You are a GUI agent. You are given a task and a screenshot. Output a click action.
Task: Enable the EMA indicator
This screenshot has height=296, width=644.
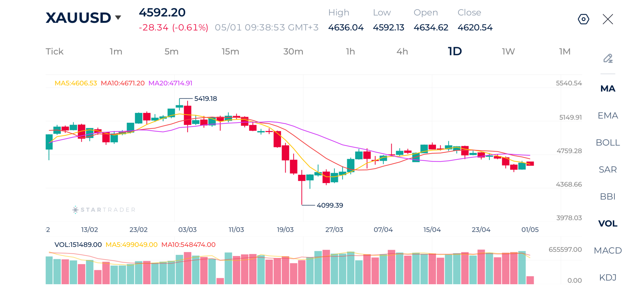pos(608,115)
